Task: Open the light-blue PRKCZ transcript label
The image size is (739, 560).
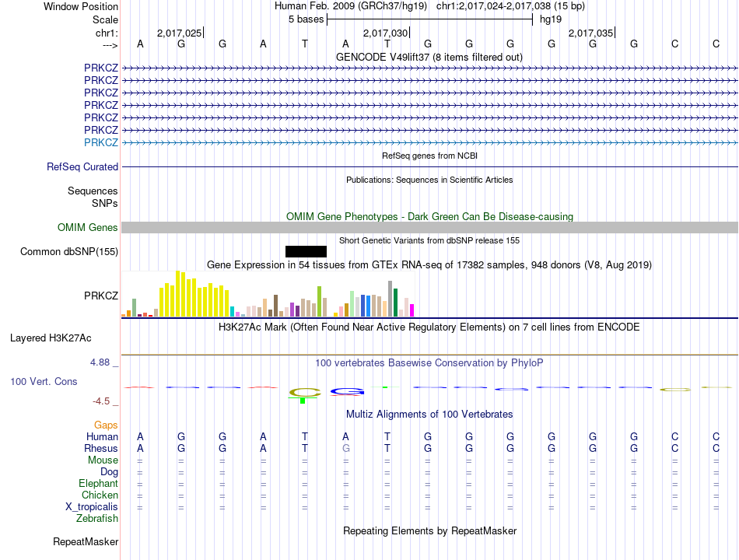Action: click(101, 142)
